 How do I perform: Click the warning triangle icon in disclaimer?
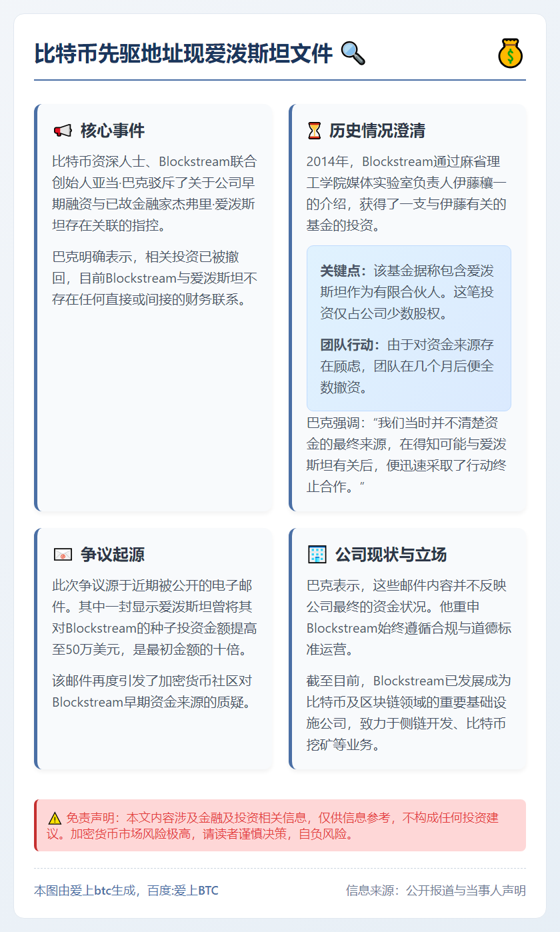(55, 818)
